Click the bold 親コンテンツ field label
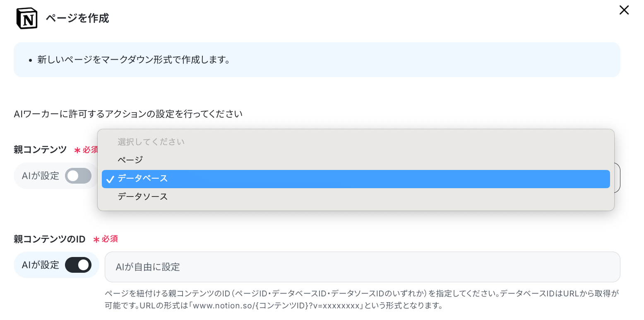This screenshot has height=320, width=644. [40, 150]
